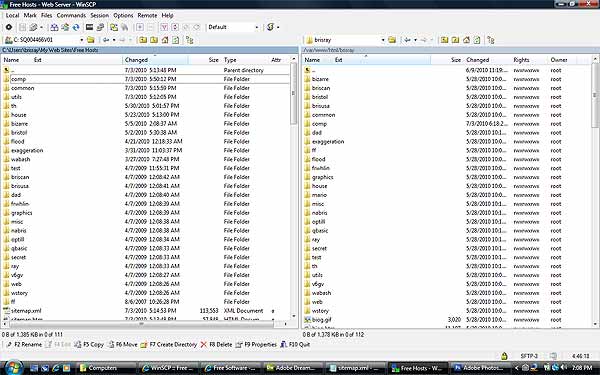Click the Compare Directories toolbar icon
This screenshot has height=375, width=600.
coord(55,27)
